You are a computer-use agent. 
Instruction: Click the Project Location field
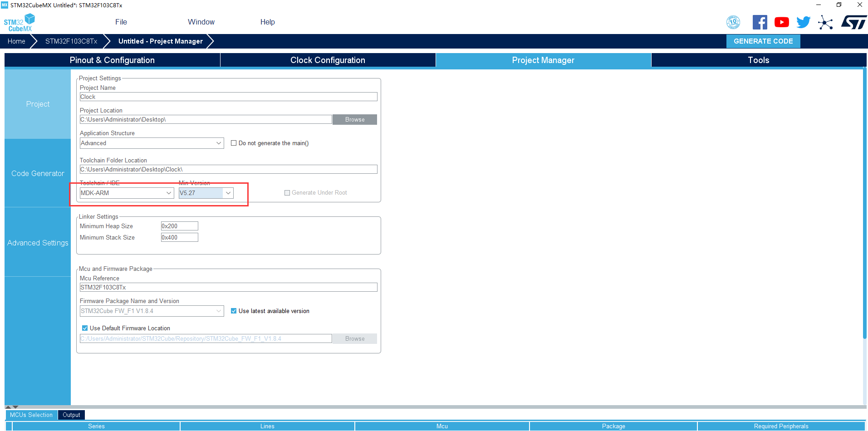(206, 120)
